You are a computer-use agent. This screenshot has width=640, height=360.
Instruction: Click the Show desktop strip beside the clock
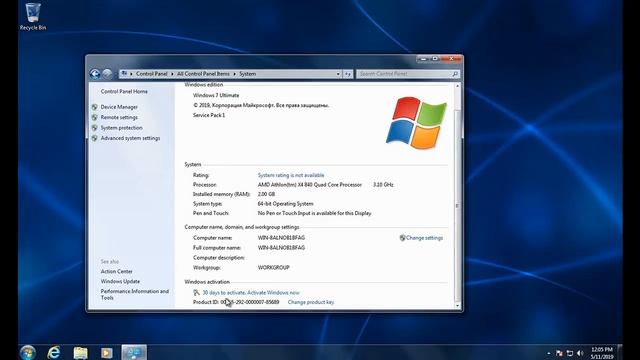(620, 353)
